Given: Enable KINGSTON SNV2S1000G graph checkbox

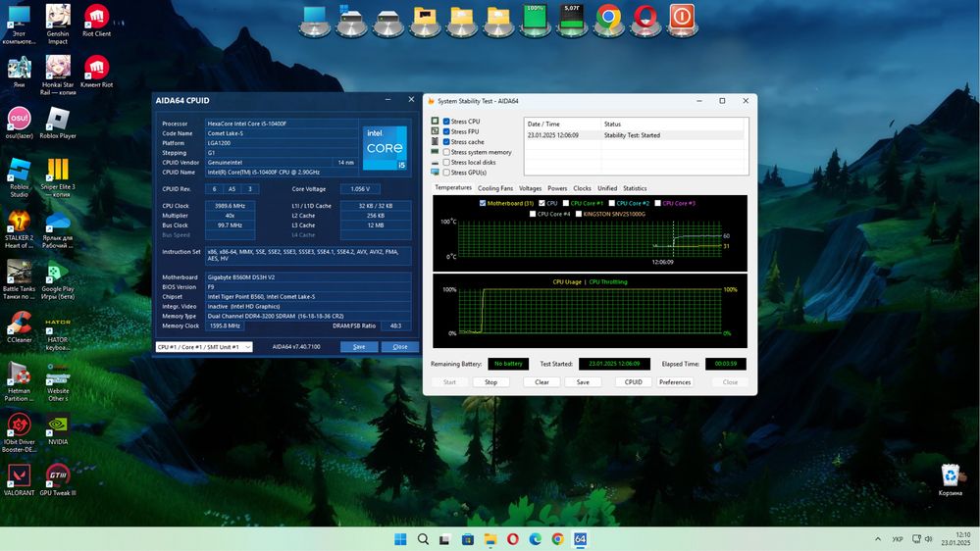Looking at the screenshot, I should point(578,214).
